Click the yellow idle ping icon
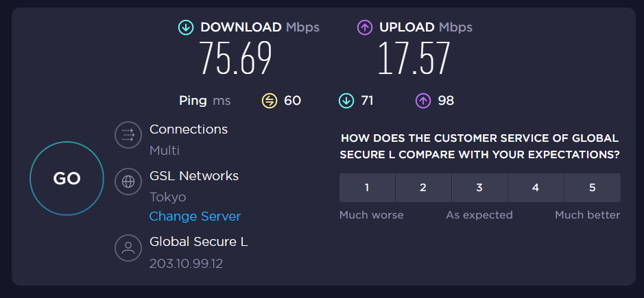The width and height of the screenshot is (644, 298). [270, 101]
